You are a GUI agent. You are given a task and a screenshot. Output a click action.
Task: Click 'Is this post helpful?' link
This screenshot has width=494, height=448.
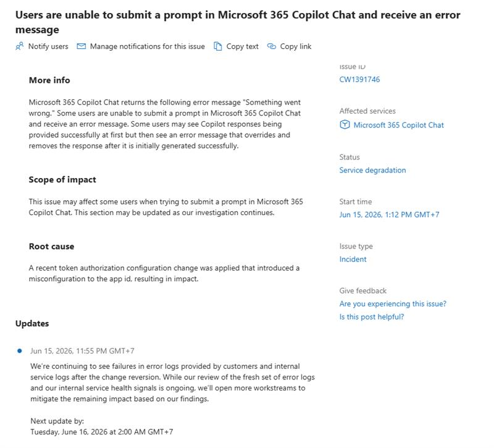[372, 317]
